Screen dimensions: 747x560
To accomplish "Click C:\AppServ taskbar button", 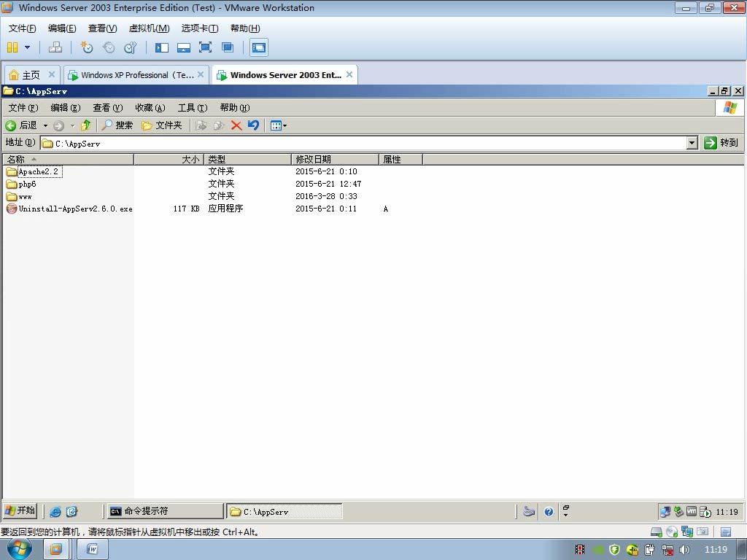I will (285, 511).
